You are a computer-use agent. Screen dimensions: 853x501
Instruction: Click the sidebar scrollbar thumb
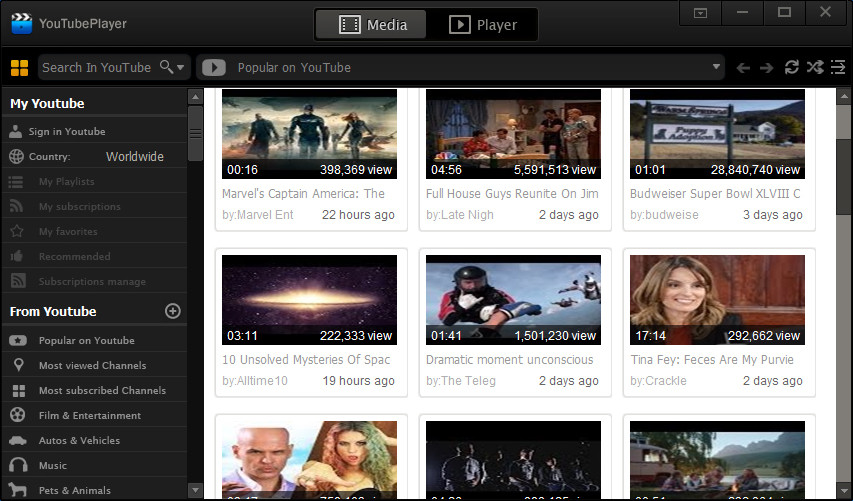coord(195,133)
